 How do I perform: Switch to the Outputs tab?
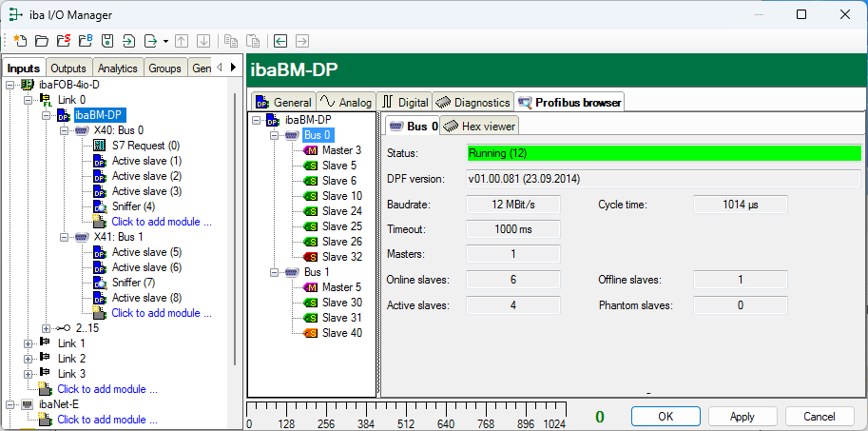(x=68, y=69)
